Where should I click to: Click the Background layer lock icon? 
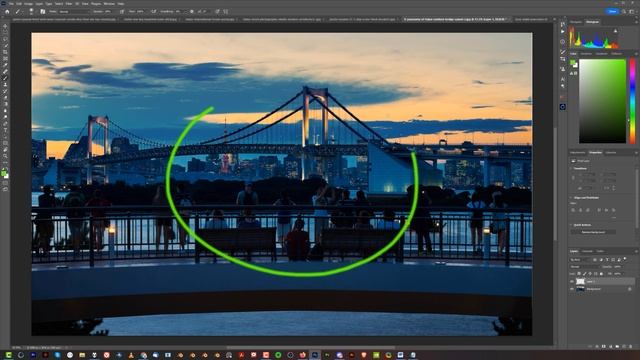pos(630,289)
